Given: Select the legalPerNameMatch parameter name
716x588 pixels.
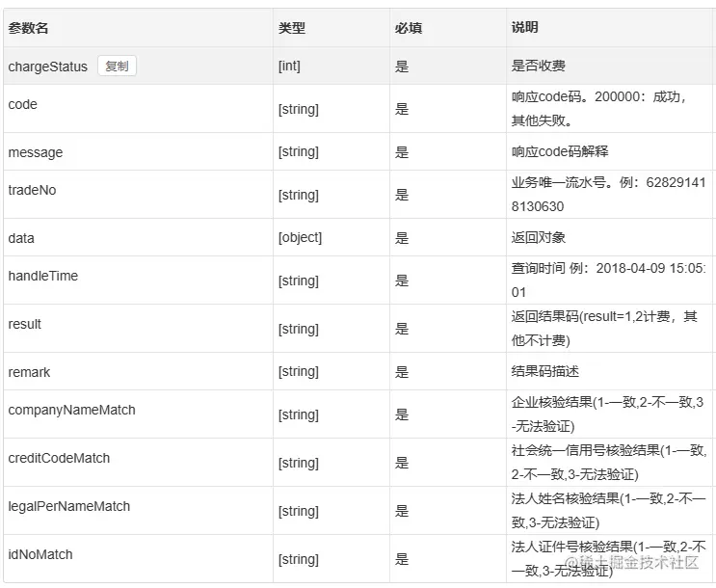Looking at the screenshot, I should click(x=69, y=506).
